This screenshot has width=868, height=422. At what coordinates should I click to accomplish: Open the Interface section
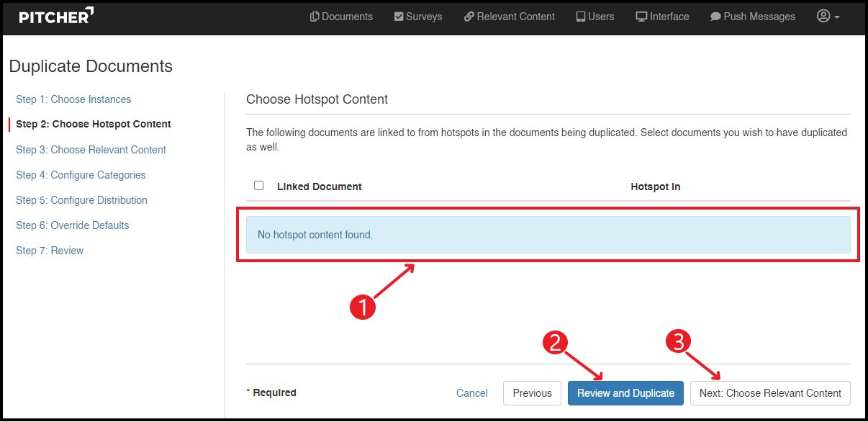[662, 17]
